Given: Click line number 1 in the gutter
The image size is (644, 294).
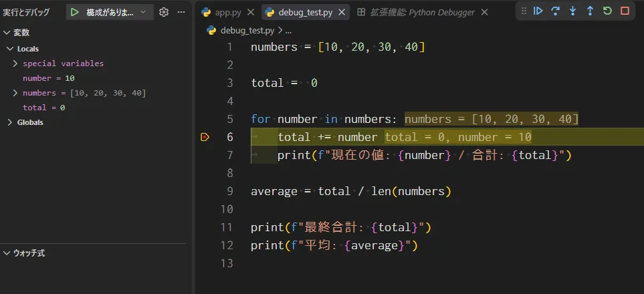Looking at the screenshot, I should (229, 47).
